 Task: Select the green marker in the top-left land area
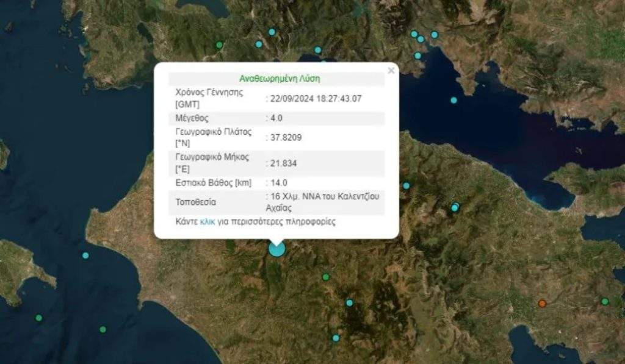tap(219, 45)
